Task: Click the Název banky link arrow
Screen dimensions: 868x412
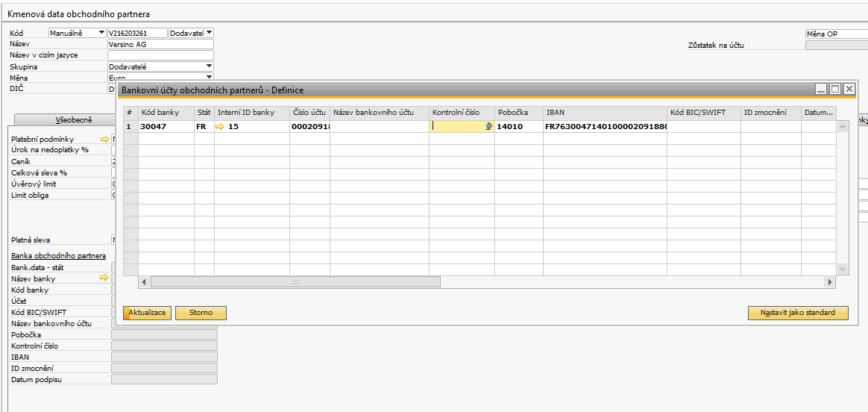Action: tap(105, 278)
